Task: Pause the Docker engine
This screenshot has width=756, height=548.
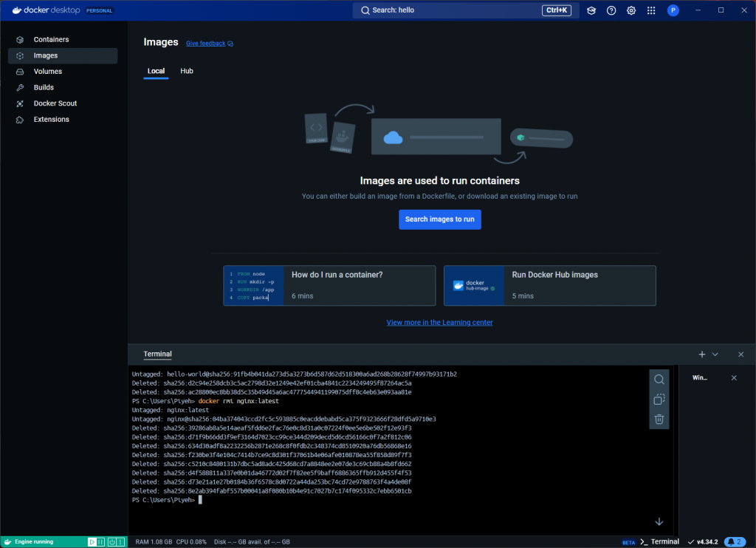Action: point(100,542)
